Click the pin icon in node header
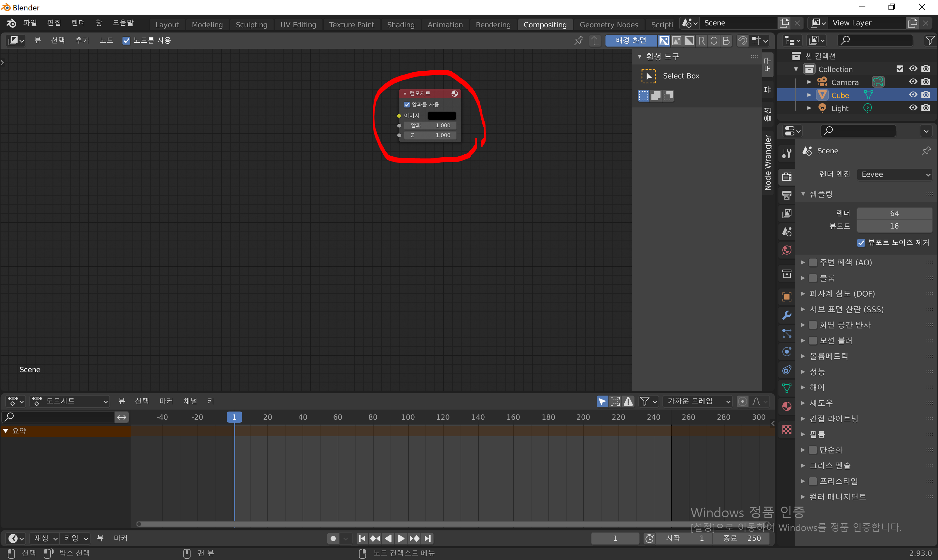This screenshot has width=938, height=560. point(578,40)
